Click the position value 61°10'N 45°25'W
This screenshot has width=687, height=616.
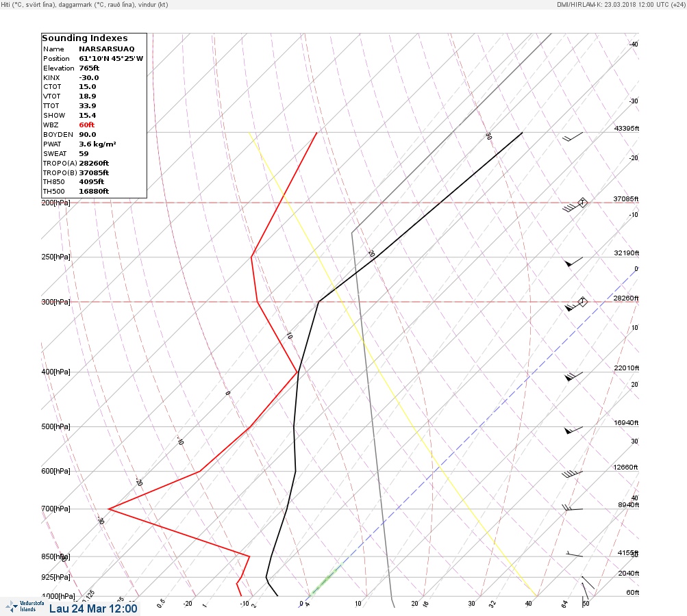click(x=111, y=59)
